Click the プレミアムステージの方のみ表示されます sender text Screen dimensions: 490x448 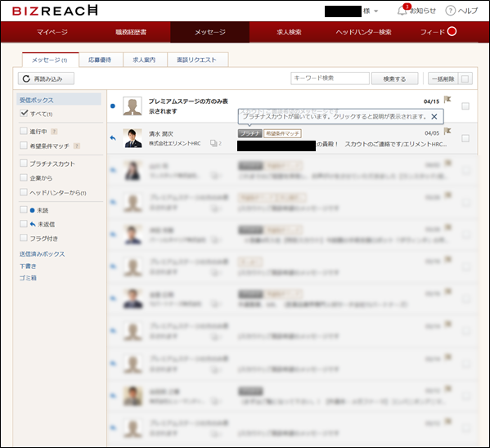188,106
